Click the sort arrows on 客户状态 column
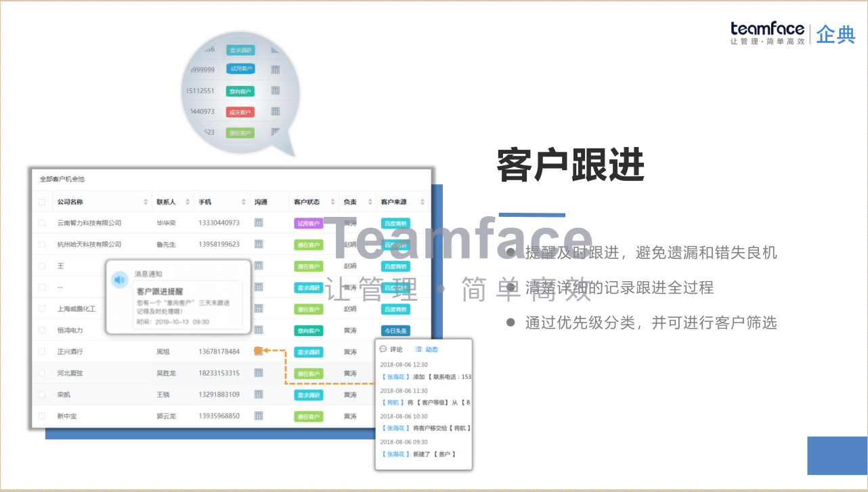868x492 pixels. pos(332,201)
